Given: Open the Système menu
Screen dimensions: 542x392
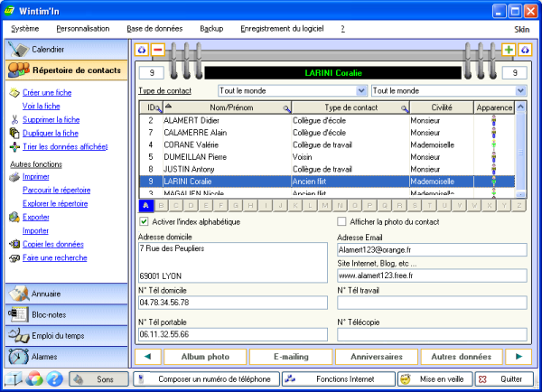Looking at the screenshot, I should click(x=25, y=29).
